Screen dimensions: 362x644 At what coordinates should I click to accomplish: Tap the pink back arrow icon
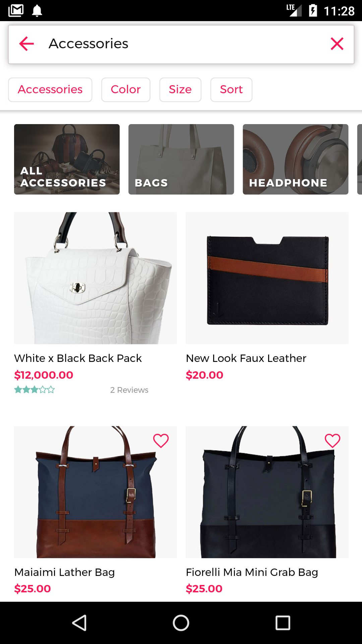coord(27,44)
